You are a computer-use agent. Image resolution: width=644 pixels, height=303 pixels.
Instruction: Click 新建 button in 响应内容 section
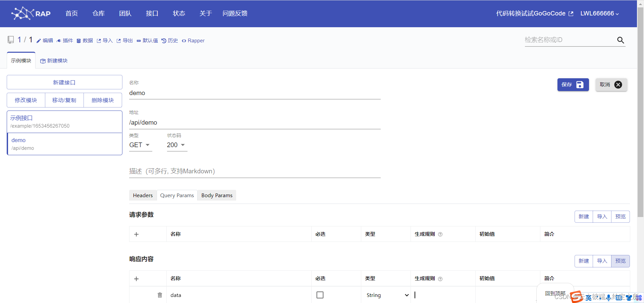click(x=584, y=261)
